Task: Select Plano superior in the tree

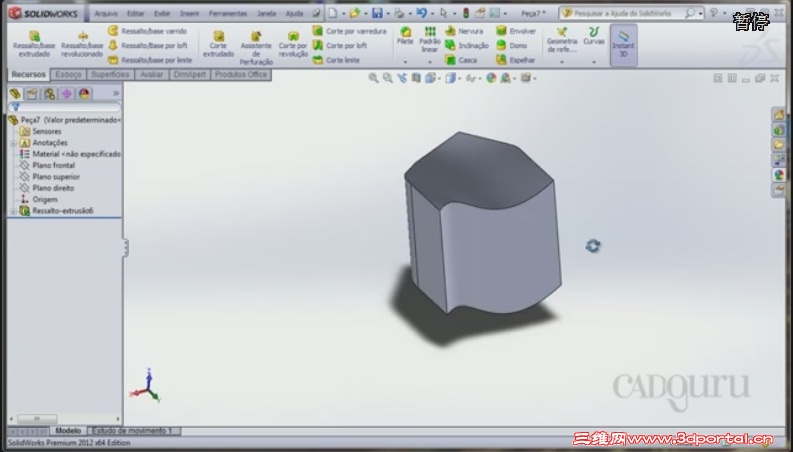Action: coord(56,176)
